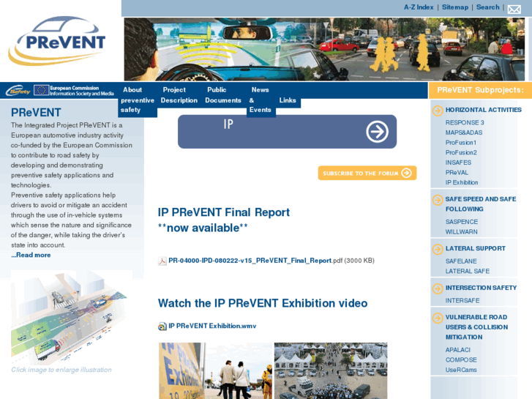Screen dimensions: 532x399
Task: Open the Sitemap link
Action: [454, 7]
